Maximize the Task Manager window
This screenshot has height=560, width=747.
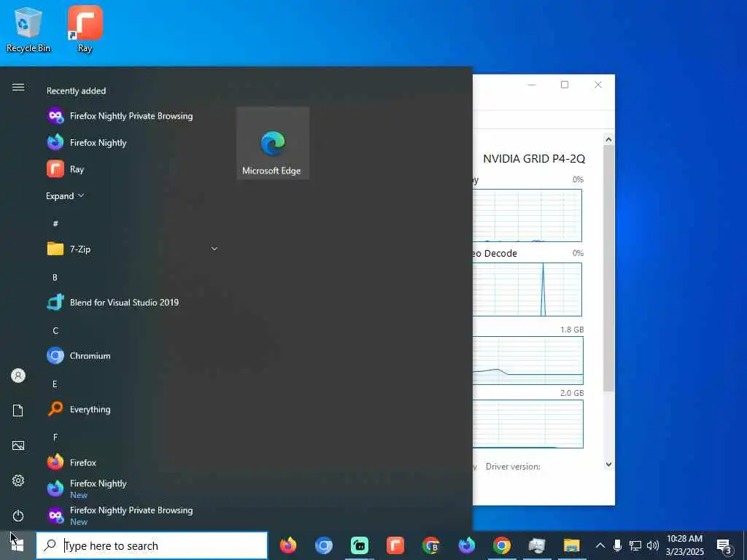565,85
